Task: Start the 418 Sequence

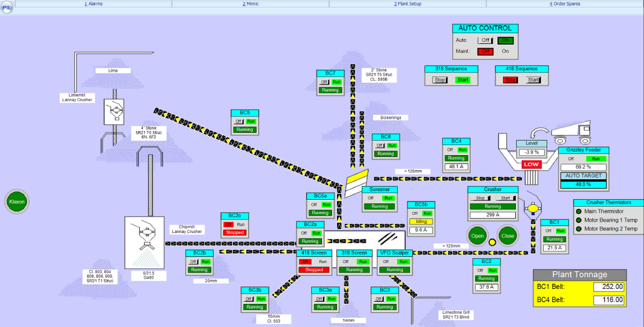Action: point(533,80)
